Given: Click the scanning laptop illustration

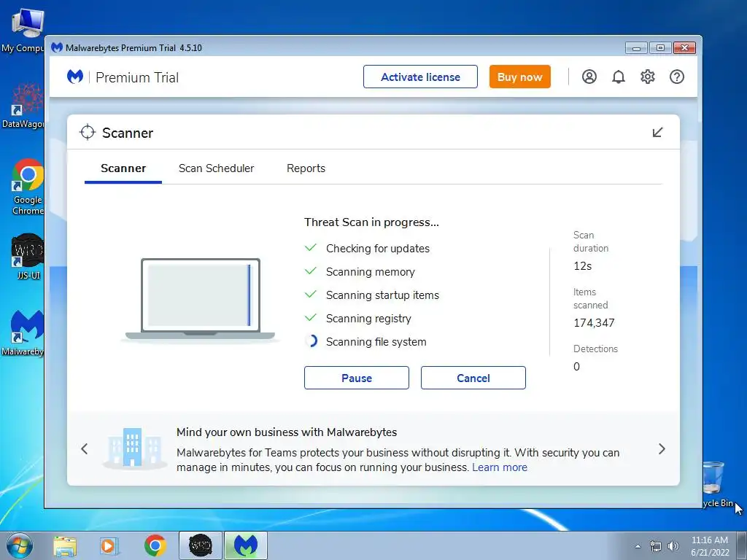Looking at the screenshot, I should point(200,300).
